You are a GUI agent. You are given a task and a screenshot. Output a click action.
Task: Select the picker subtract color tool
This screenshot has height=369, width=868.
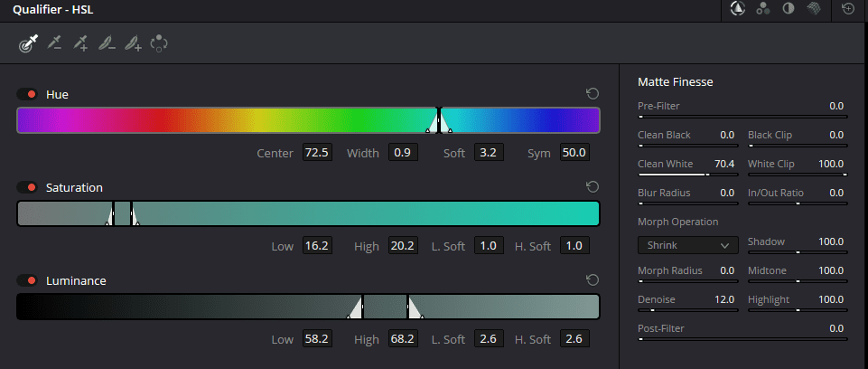pos(54,43)
